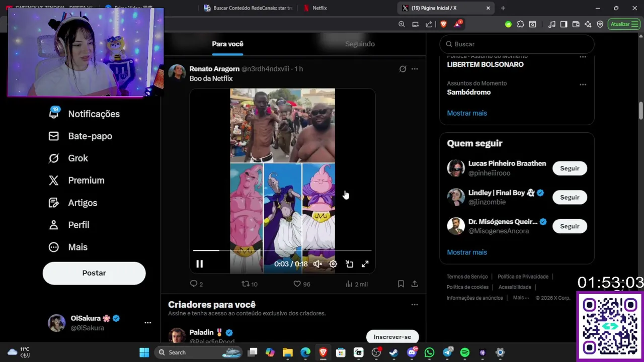Open Acessibilidade footer link

(x=515, y=287)
